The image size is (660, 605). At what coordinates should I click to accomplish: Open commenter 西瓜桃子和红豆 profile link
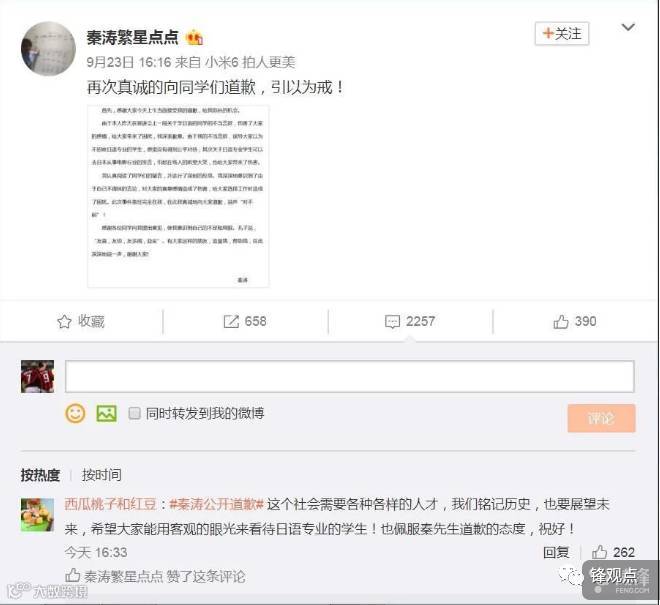pyautogui.click(x=111, y=504)
